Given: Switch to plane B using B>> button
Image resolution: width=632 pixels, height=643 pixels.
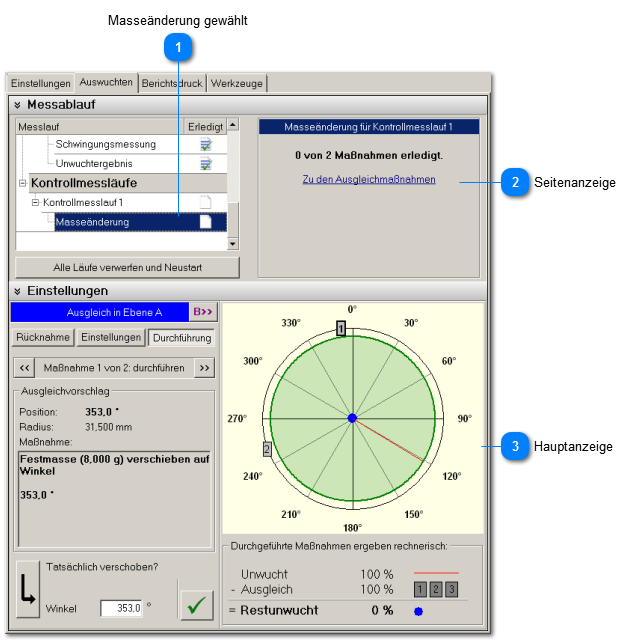Looking at the screenshot, I should [x=203, y=313].
